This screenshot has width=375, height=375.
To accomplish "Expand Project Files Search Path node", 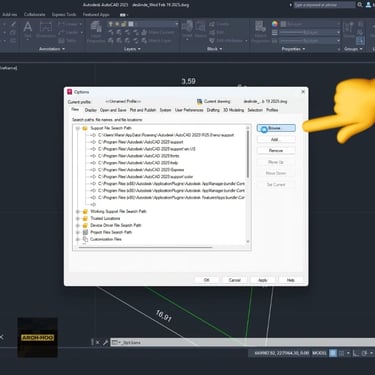I will point(78,232).
